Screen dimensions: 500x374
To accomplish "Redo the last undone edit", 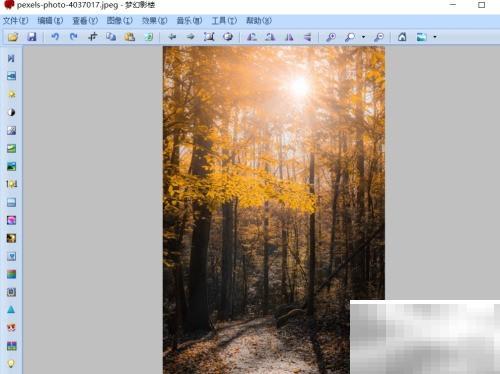I will tap(74, 37).
